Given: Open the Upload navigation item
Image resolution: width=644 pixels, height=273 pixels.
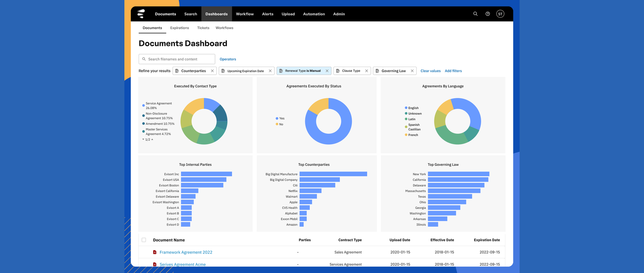Looking at the screenshot, I should coord(288,14).
